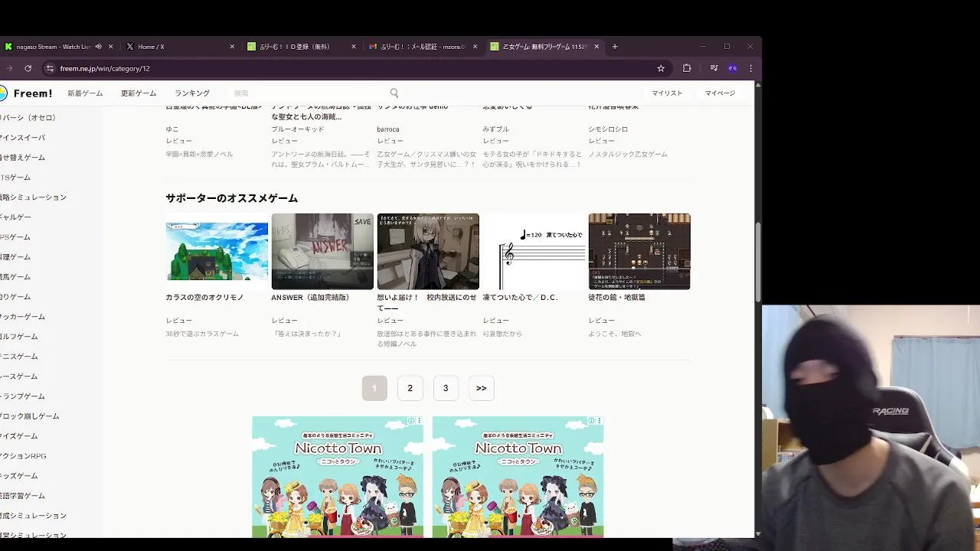
Task: Click author ブルーオーキッド
Action: pyautogui.click(x=298, y=129)
